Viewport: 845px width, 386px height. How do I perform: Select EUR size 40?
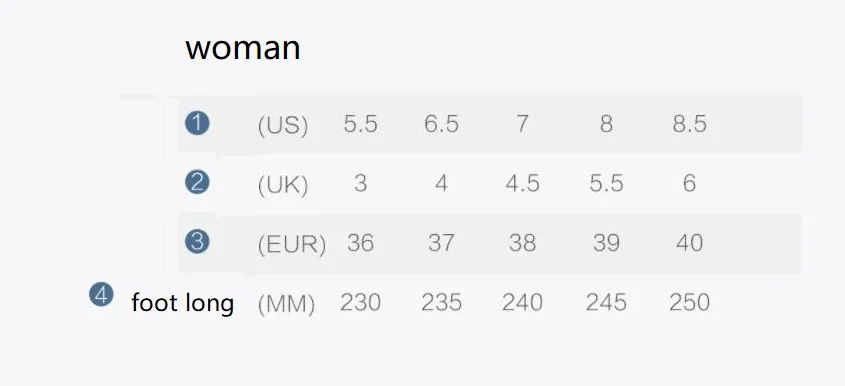point(689,243)
